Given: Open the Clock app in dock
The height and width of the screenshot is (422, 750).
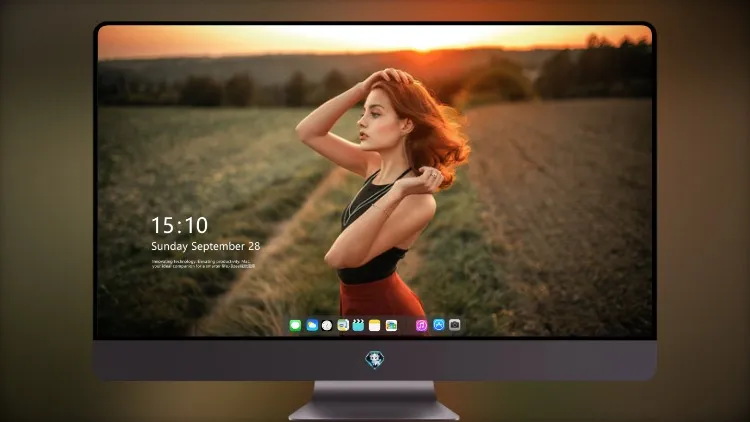Looking at the screenshot, I should click(x=327, y=326).
